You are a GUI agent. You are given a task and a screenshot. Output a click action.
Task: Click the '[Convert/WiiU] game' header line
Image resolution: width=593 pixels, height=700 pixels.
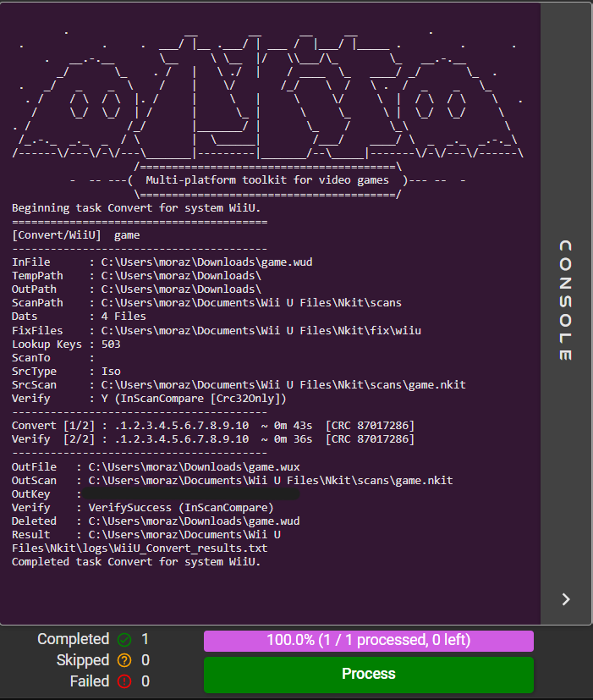pyautogui.click(x=76, y=235)
